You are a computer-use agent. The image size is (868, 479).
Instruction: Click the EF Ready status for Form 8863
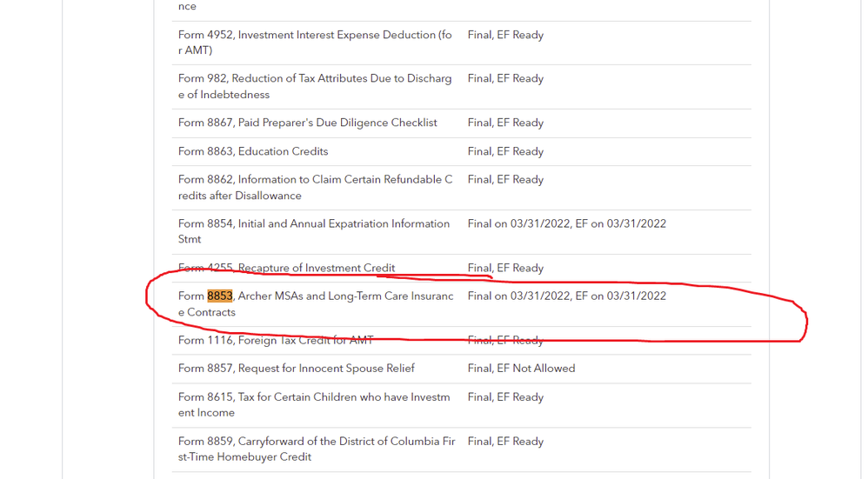point(505,151)
